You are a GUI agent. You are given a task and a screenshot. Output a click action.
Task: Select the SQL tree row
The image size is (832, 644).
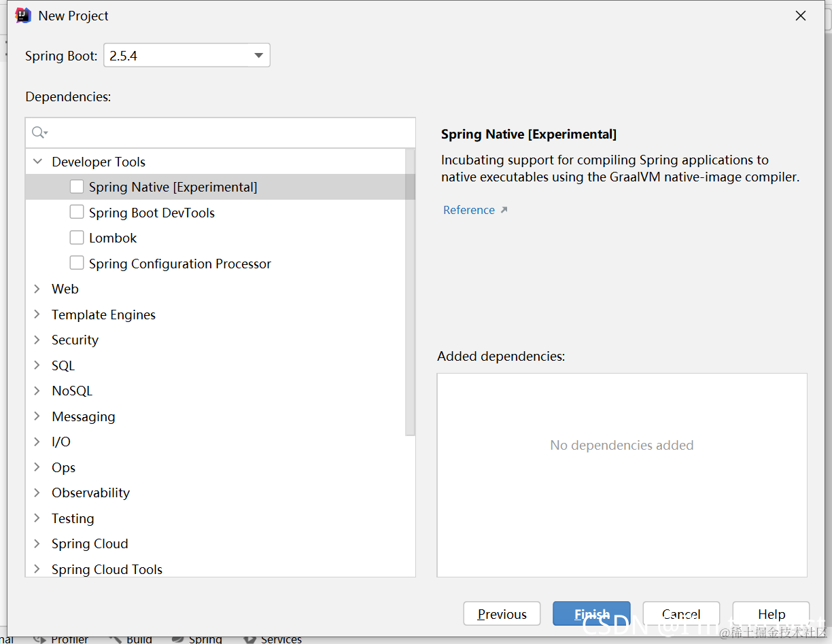click(x=215, y=365)
